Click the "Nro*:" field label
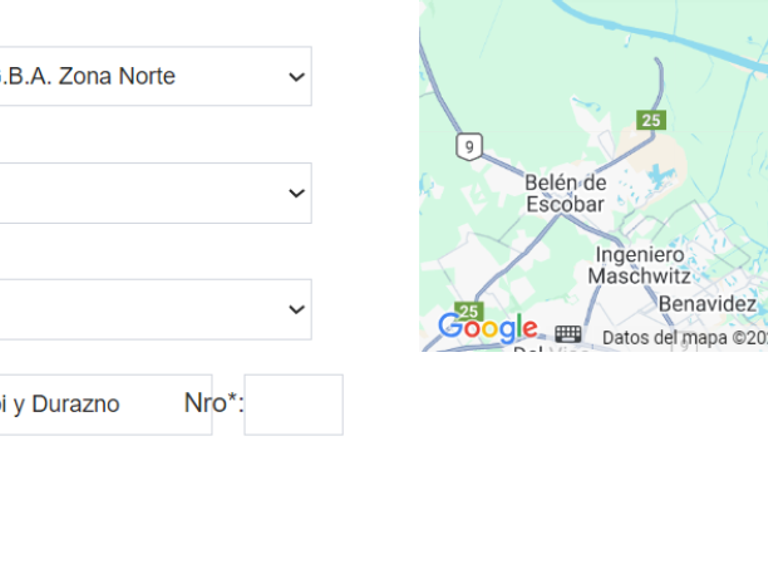 [214, 403]
